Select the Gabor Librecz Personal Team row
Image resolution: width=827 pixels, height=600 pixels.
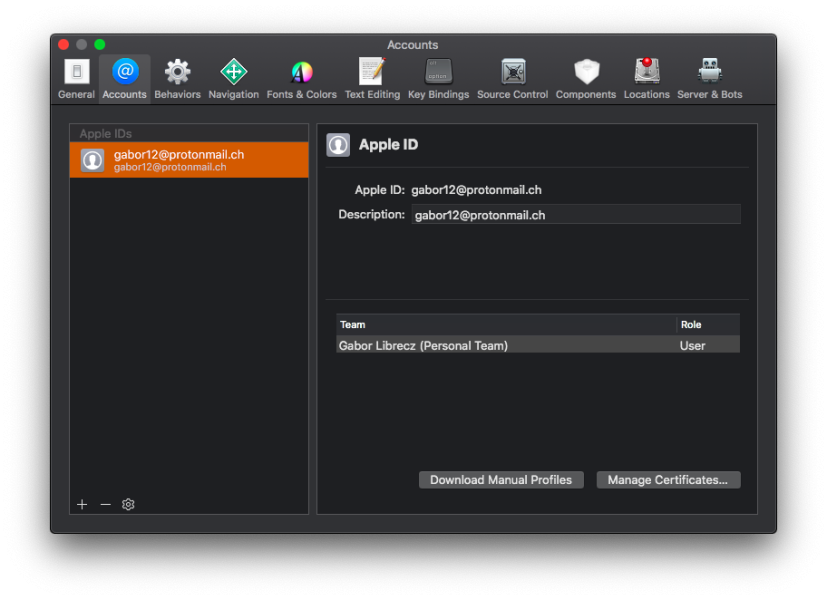click(x=506, y=346)
